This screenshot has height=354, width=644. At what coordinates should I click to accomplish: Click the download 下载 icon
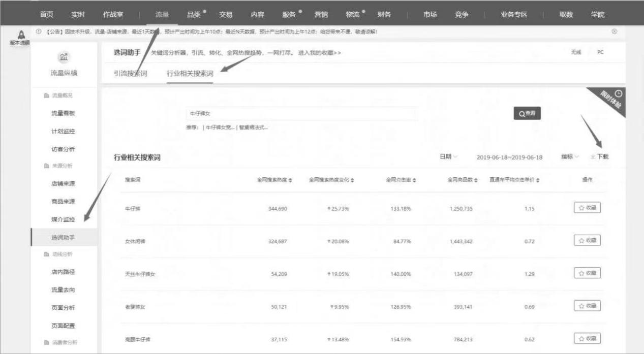[x=593, y=157]
